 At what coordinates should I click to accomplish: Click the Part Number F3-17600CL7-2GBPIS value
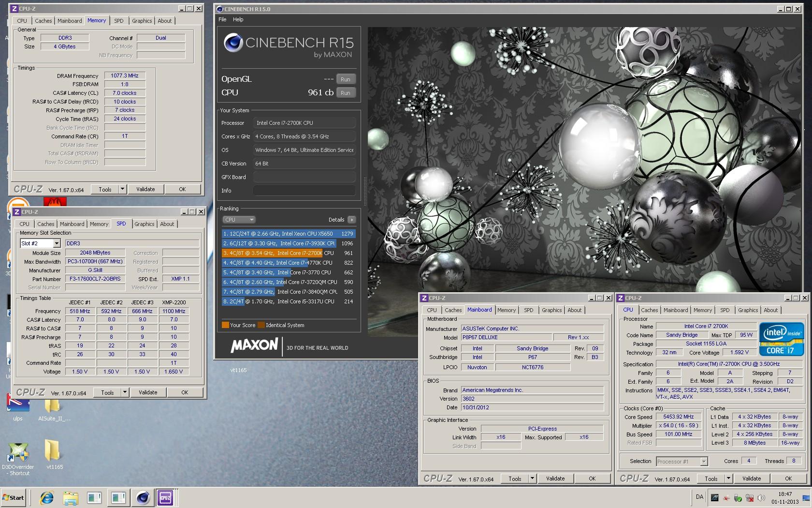[x=95, y=279]
